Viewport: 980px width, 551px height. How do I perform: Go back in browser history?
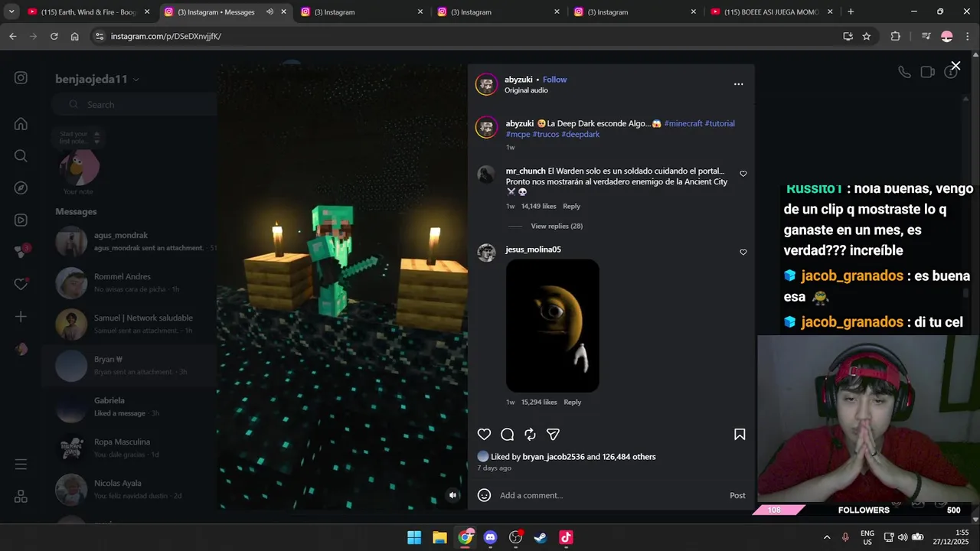12,36
